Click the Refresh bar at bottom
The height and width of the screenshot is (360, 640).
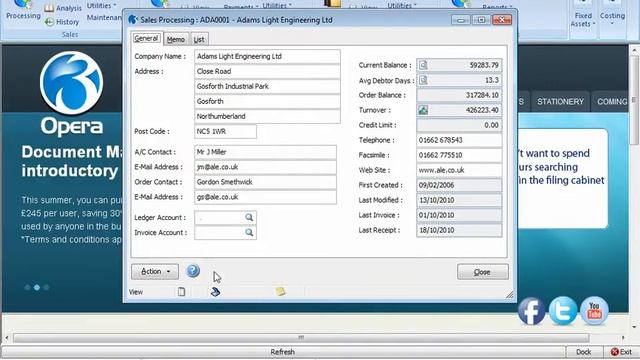coord(282,352)
